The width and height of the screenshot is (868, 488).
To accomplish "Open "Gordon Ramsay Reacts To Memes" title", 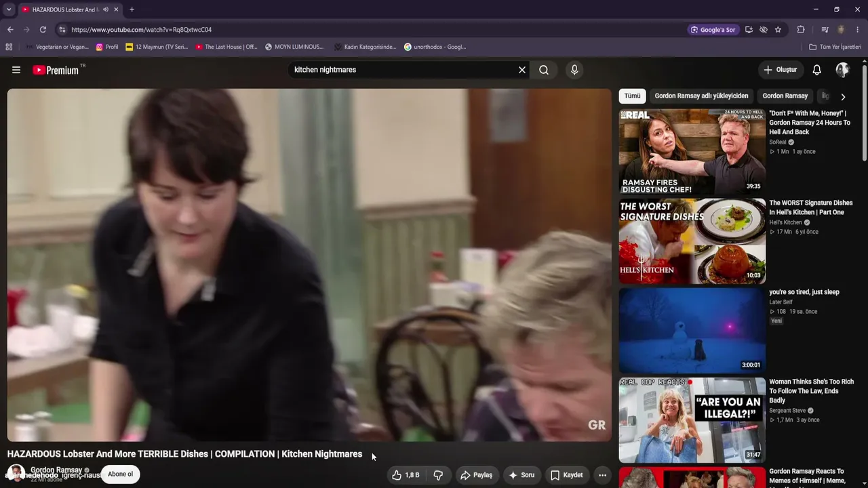I will (807, 476).
